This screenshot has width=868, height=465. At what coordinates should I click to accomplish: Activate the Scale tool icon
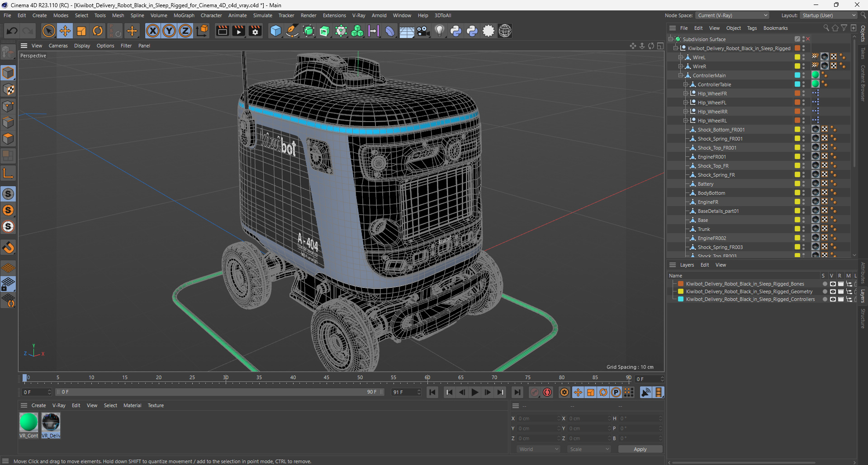coord(81,31)
